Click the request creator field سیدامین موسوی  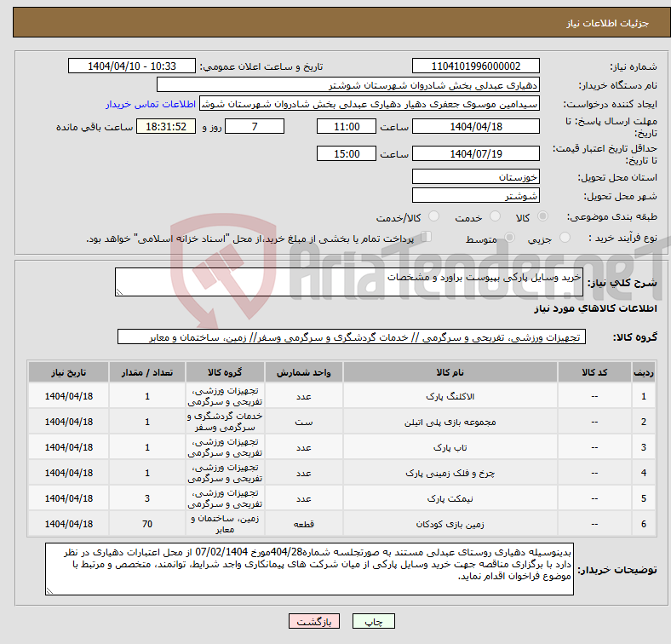(x=370, y=104)
